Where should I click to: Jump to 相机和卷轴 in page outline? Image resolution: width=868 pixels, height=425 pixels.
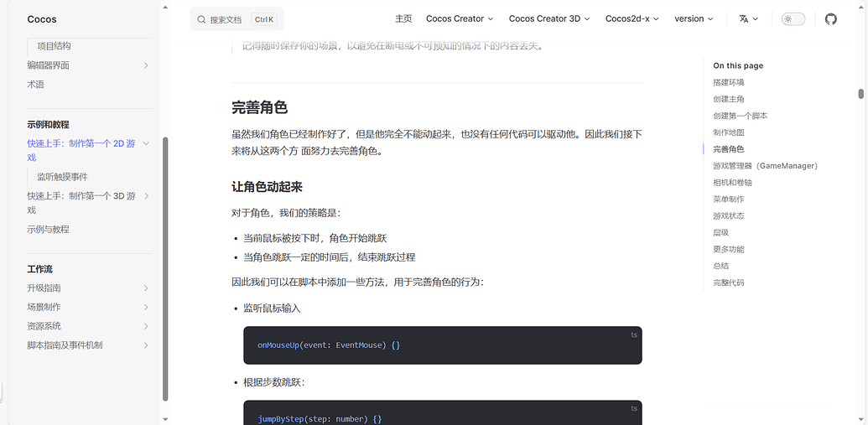point(732,182)
